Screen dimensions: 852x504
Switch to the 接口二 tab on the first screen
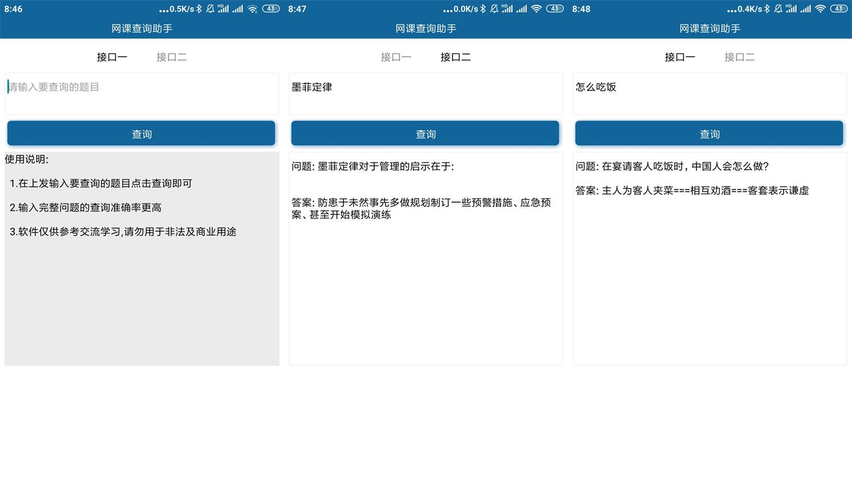tap(172, 57)
